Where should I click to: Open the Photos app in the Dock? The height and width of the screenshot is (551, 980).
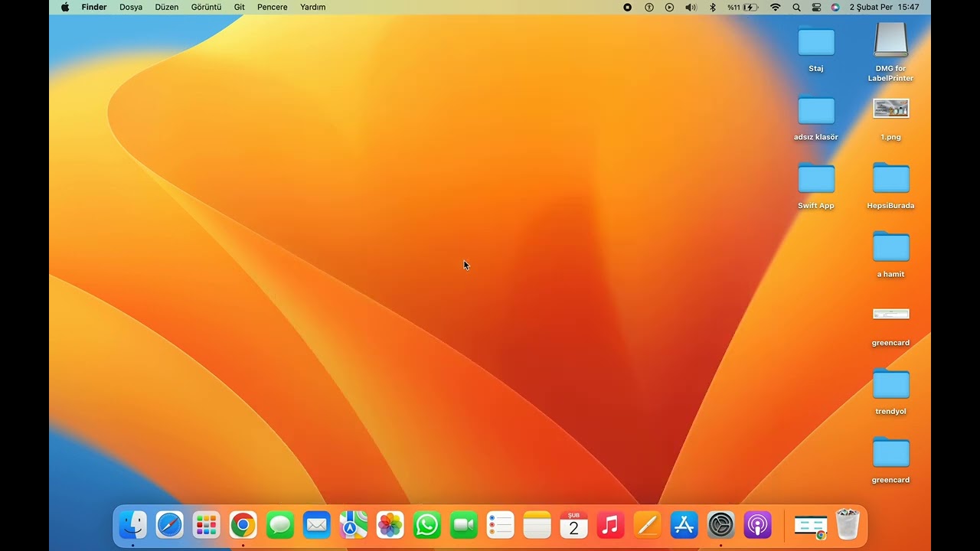pyautogui.click(x=390, y=525)
